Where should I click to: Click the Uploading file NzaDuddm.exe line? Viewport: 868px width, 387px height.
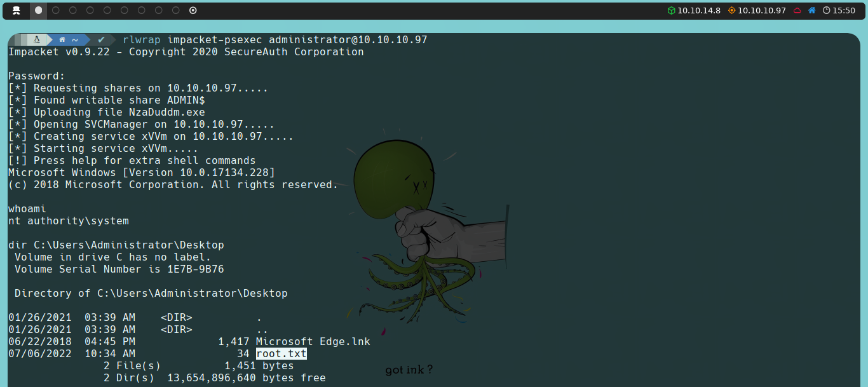click(107, 112)
